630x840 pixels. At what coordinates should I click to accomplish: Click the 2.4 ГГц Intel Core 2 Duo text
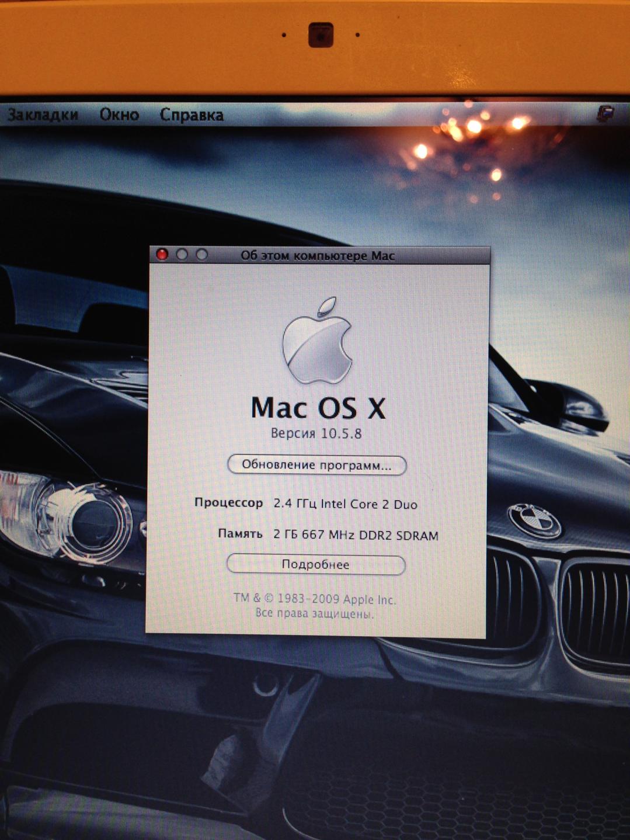coord(346,504)
